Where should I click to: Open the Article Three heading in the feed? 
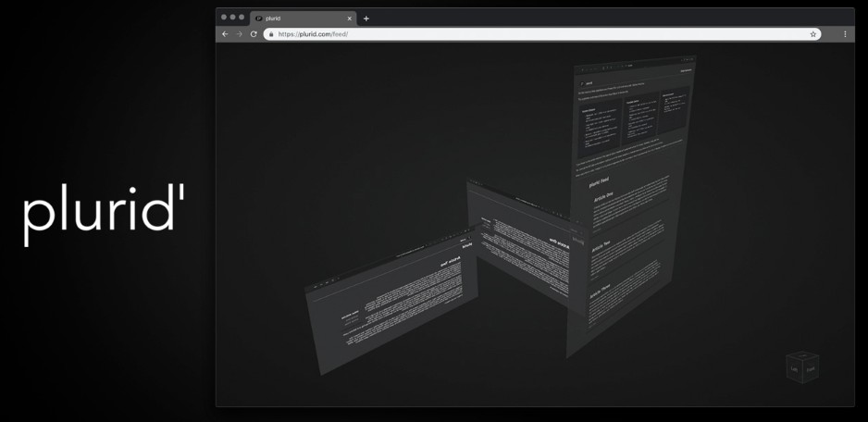(x=601, y=295)
